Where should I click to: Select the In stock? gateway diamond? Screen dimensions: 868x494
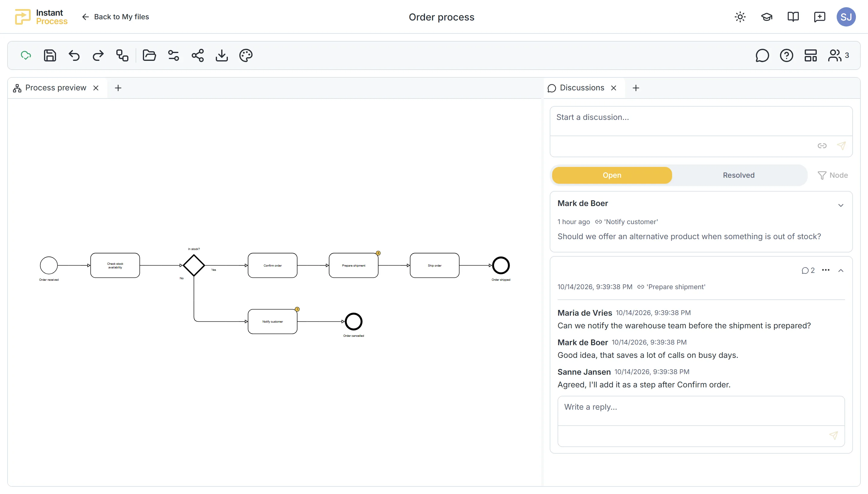(x=194, y=265)
